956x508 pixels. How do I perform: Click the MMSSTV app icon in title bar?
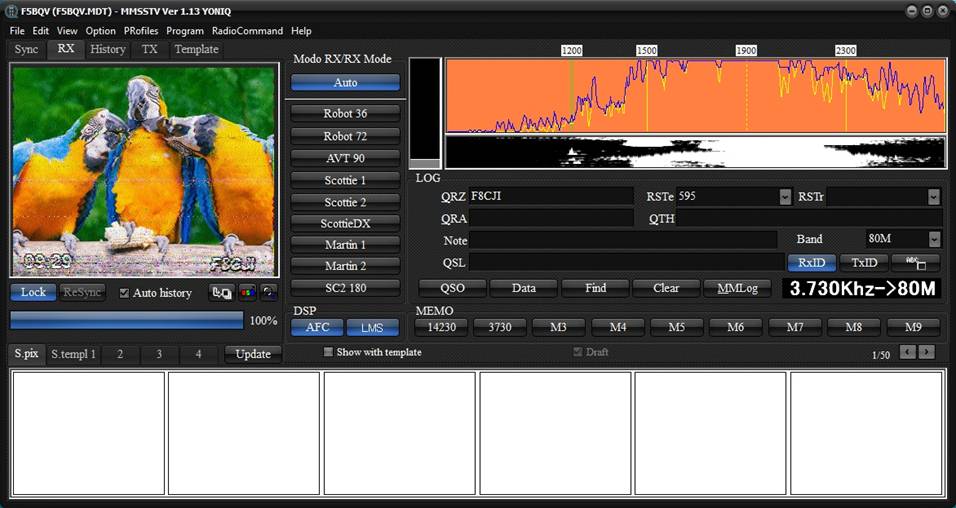11,12
